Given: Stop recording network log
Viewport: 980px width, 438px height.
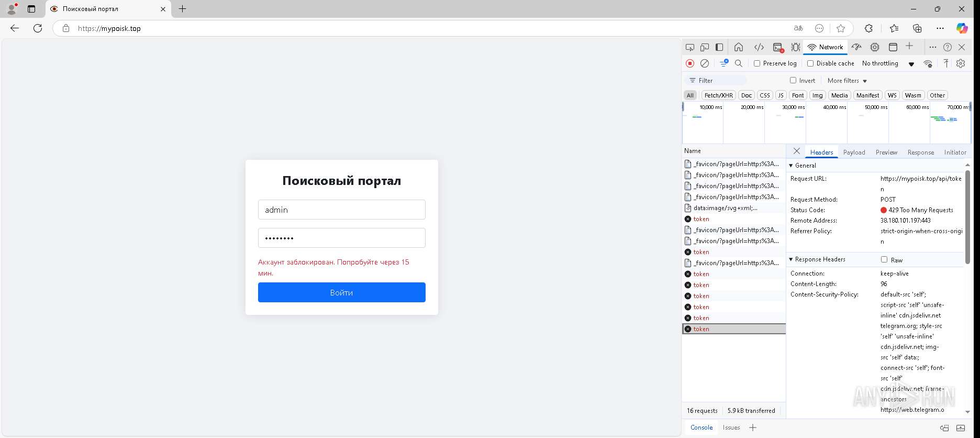Looking at the screenshot, I should pos(690,63).
